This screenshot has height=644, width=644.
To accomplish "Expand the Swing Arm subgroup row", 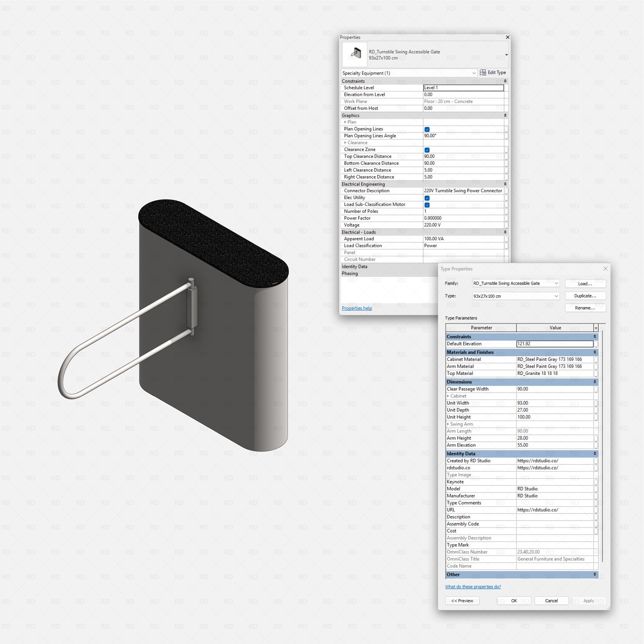I will 448,424.
